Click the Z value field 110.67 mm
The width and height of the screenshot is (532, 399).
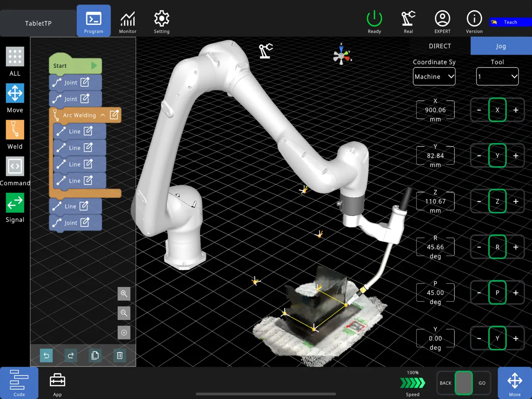435,202
